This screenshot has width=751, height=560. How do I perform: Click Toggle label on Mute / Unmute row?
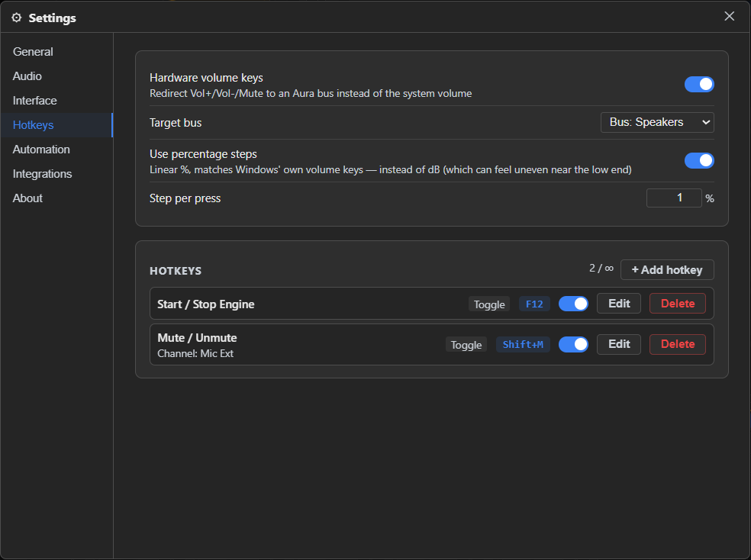tap(466, 345)
